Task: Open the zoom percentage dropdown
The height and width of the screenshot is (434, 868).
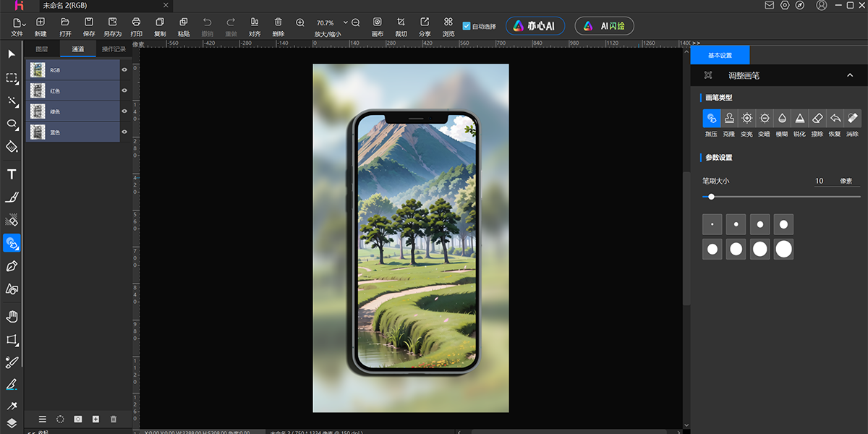Action: tap(346, 22)
